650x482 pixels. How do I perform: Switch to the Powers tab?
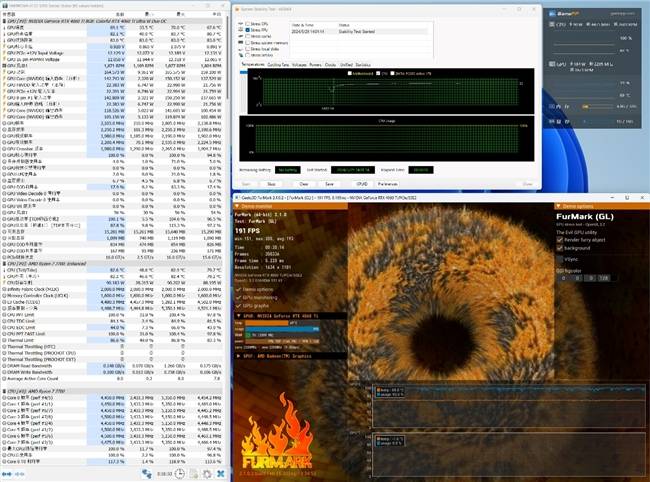coord(315,65)
